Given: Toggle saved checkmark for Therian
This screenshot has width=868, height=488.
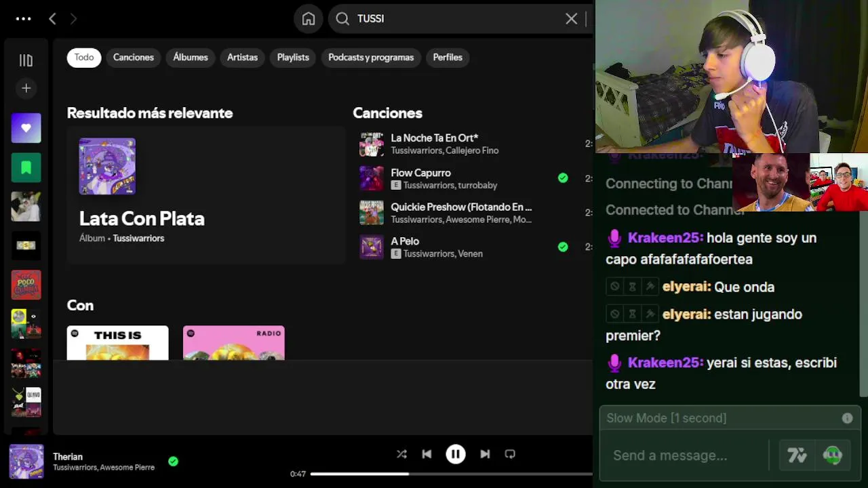Looking at the screenshot, I should click(173, 462).
